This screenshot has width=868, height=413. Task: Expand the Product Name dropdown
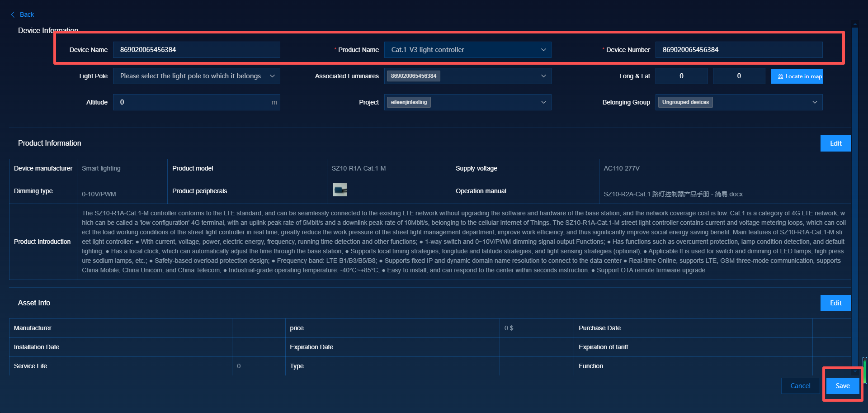[543, 50]
